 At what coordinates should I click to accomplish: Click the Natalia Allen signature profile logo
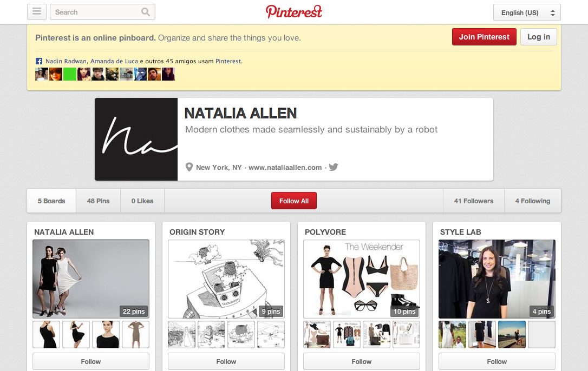point(136,140)
